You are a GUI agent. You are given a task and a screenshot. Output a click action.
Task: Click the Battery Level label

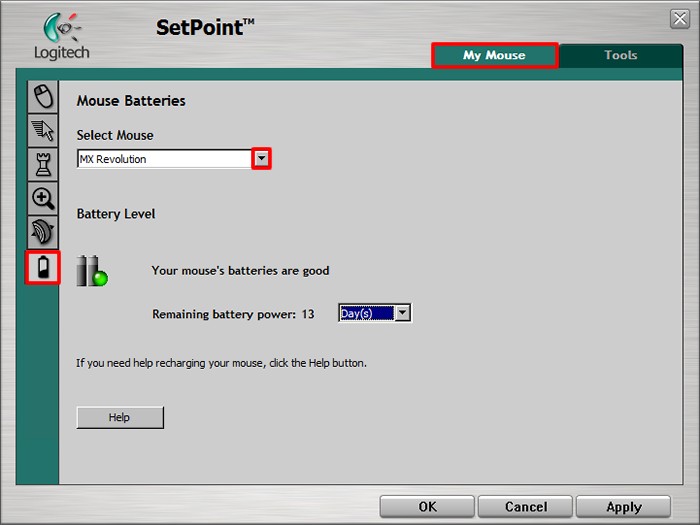point(116,214)
